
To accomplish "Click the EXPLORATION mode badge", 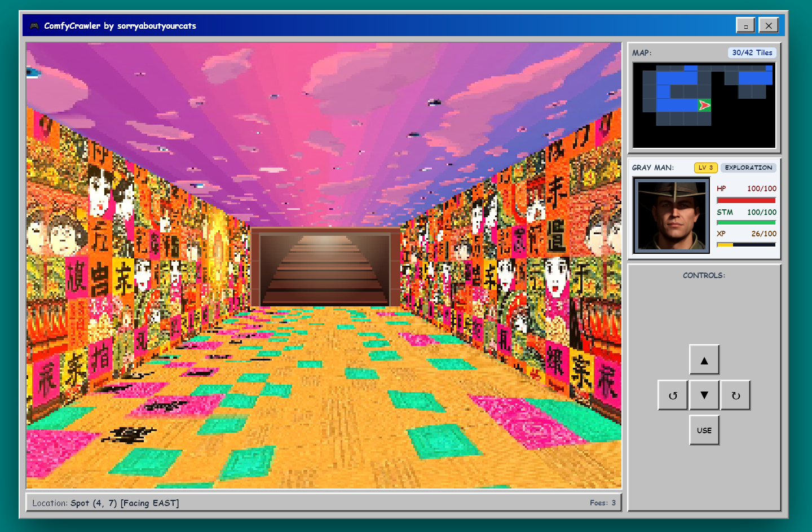I will 748,168.
